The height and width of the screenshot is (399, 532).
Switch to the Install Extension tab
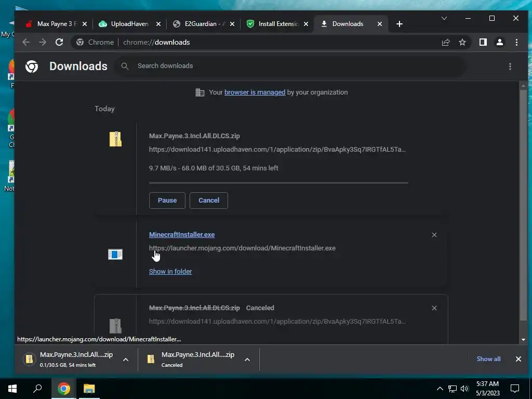[x=276, y=24]
